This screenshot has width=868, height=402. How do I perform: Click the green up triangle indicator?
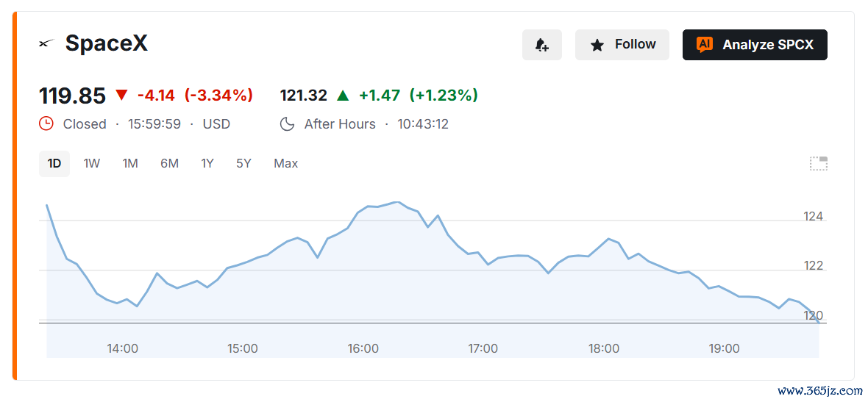coord(343,95)
